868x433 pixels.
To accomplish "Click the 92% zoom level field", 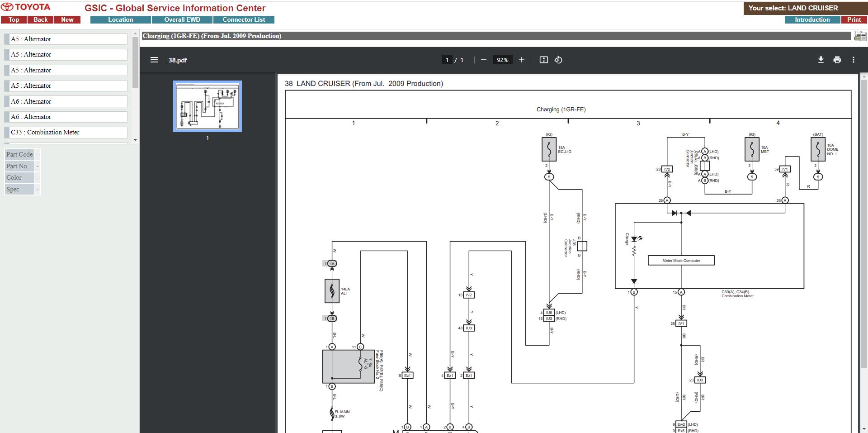I will pos(503,60).
